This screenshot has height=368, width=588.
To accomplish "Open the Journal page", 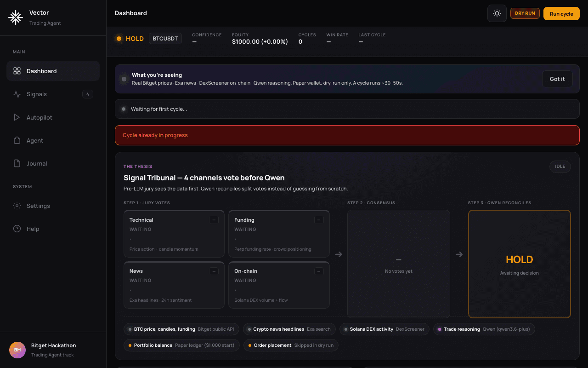I will [53, 163].
